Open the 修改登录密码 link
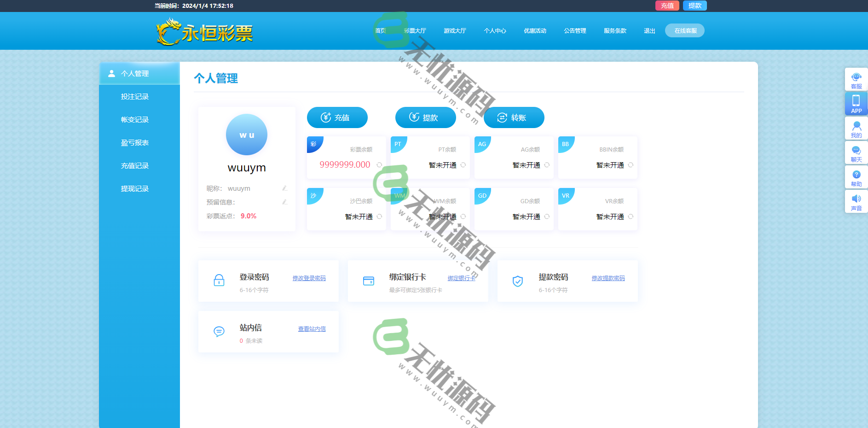Screen dimensions: 868x428 (308, 278)
